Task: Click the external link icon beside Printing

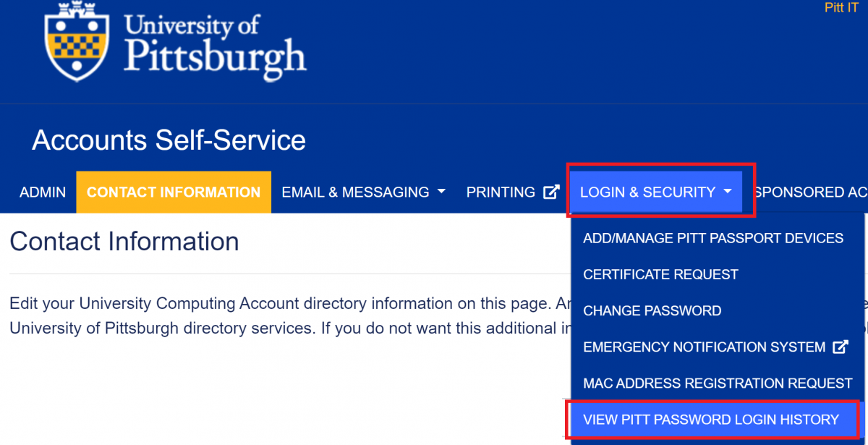Action: (551, 192)
